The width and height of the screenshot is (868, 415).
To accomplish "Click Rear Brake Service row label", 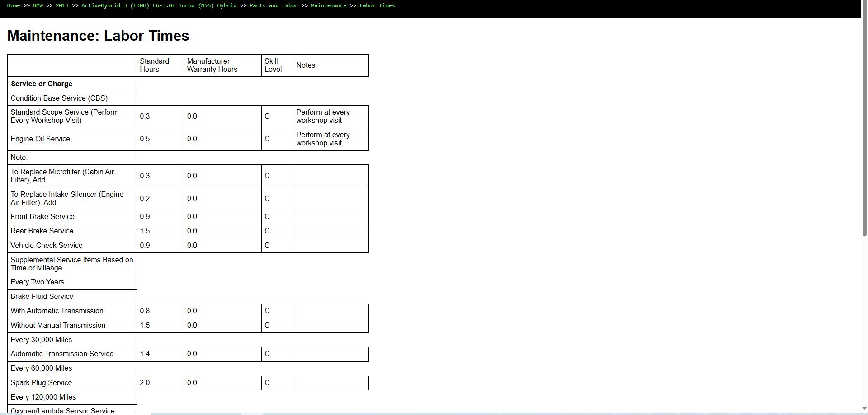I will pos(72,231).
